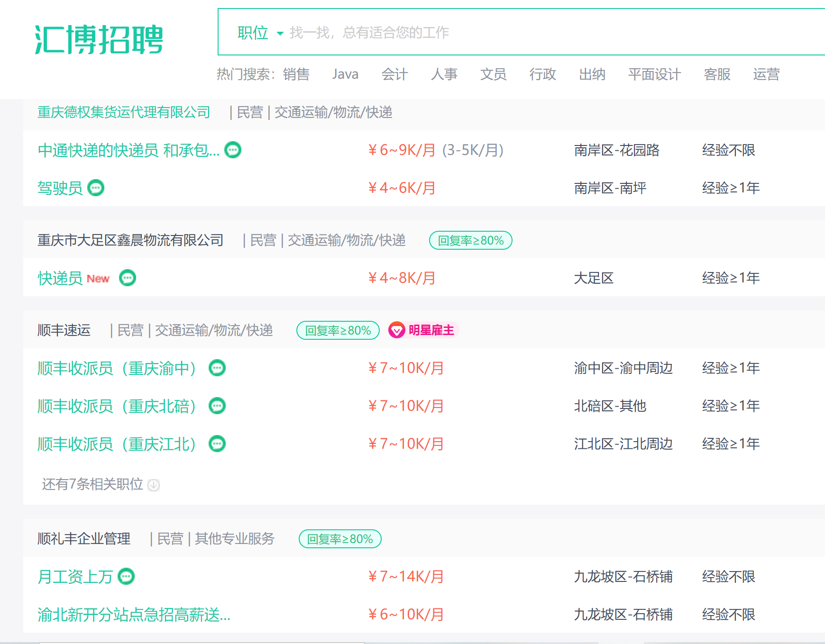
Task: Click salary ￥6~9K/月 of 中通快递 job
Action: [401, 150]
